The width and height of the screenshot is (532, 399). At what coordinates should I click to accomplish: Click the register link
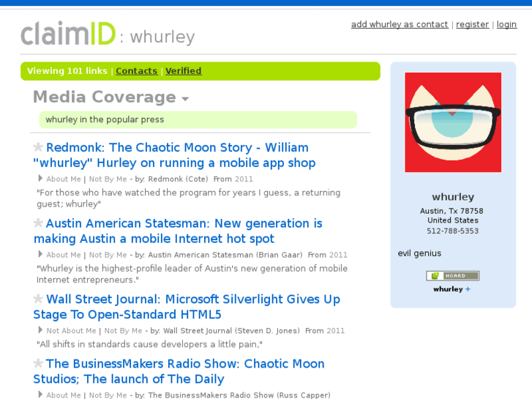click(x=472, y=24)
